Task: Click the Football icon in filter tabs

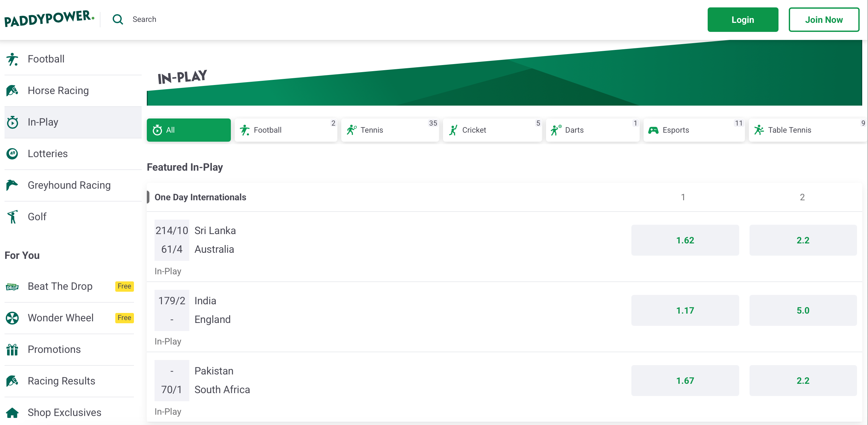Action: point(245,130)
